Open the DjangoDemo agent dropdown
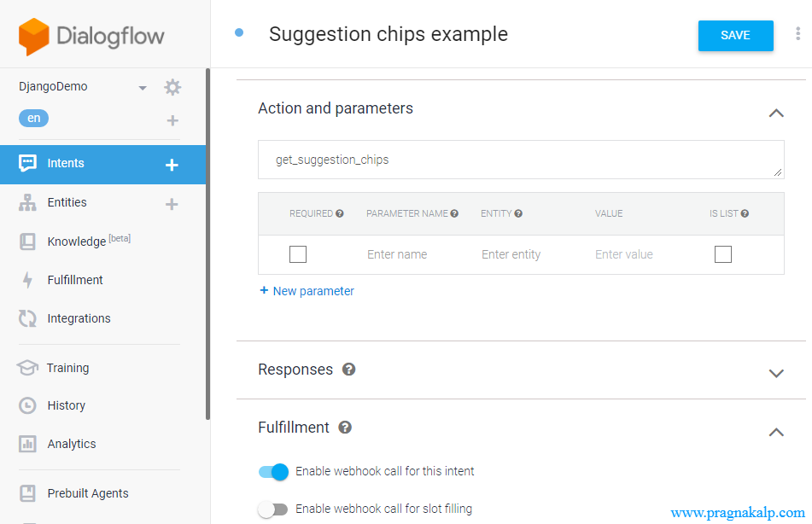 point(143,88)
